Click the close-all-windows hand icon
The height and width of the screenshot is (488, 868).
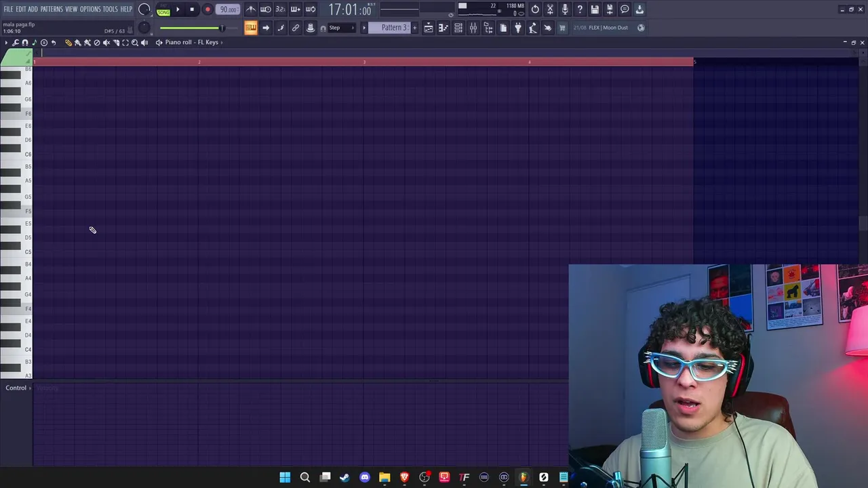pos(548,28)
